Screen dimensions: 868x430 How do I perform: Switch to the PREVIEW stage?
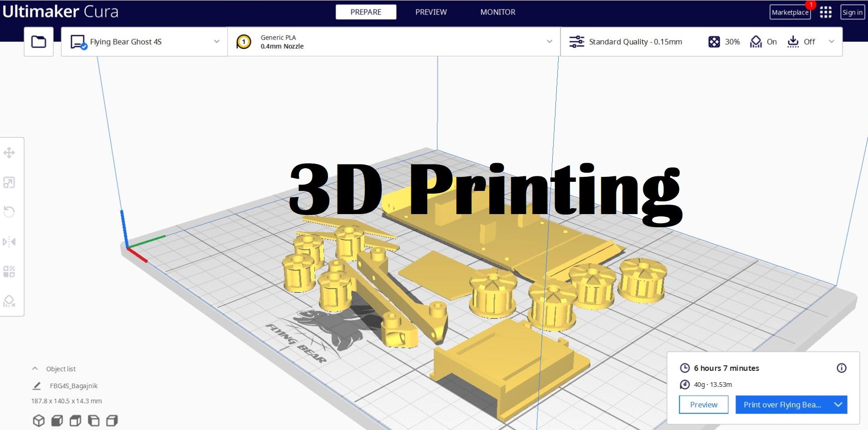[x=431, y=12]
